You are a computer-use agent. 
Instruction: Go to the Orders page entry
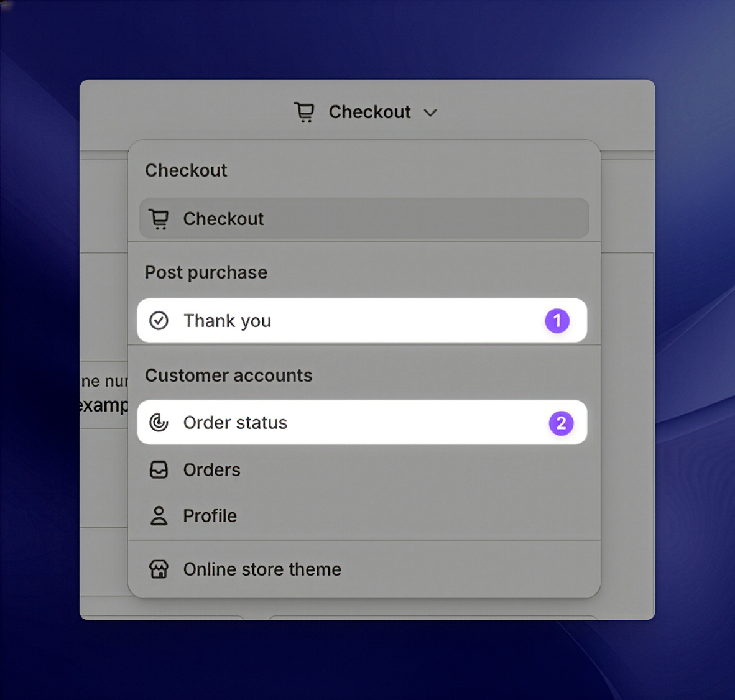(x=211, y=470)
